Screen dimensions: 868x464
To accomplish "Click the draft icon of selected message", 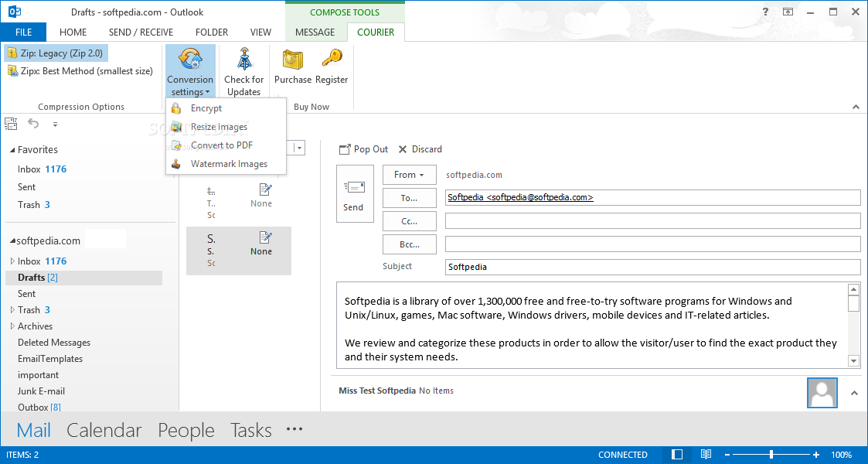I will [265, 237].
